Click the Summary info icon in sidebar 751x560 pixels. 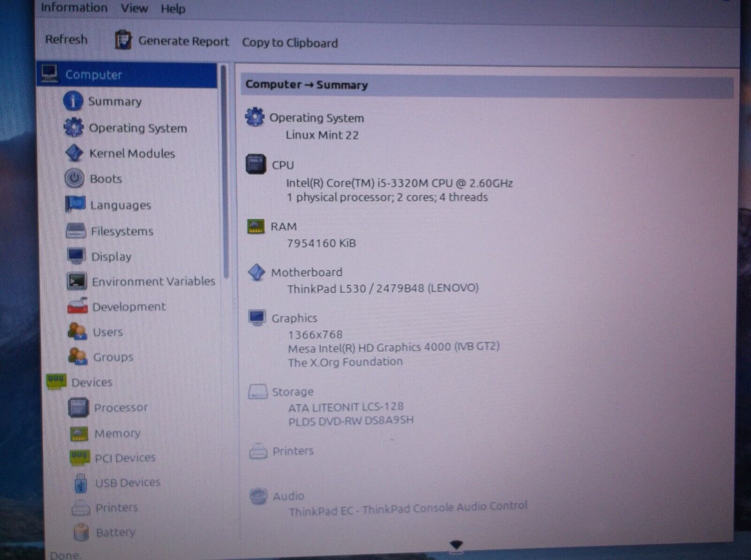pos(73,101)
